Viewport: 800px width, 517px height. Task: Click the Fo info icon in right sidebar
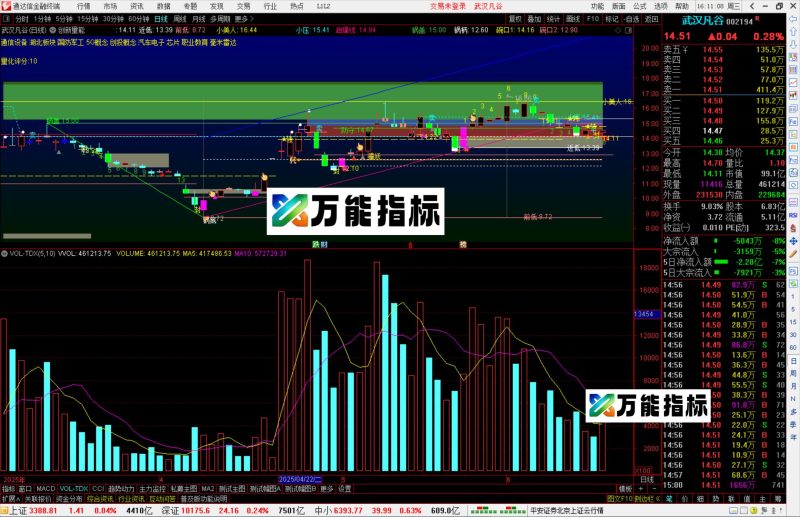793,121
